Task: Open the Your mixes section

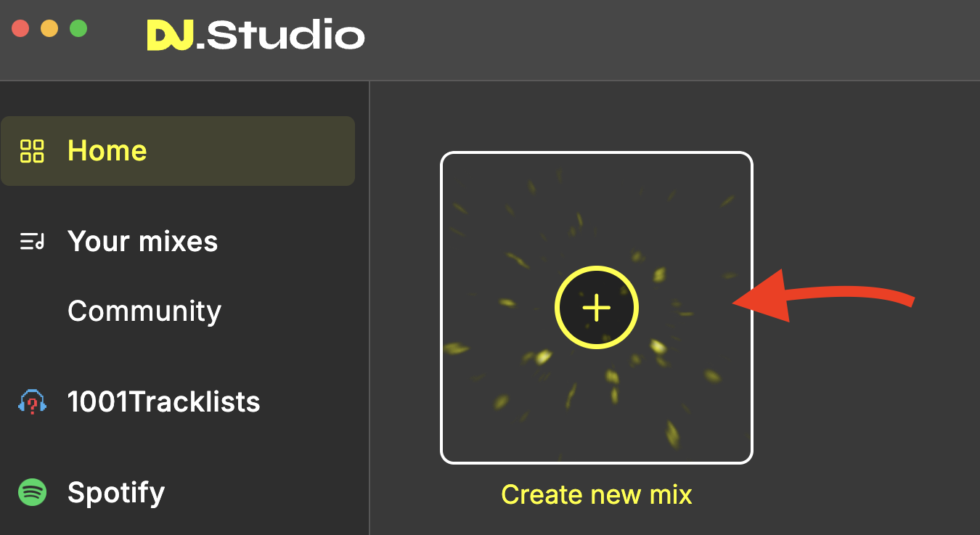Action: pyautogui.click(x=143, y=242)
